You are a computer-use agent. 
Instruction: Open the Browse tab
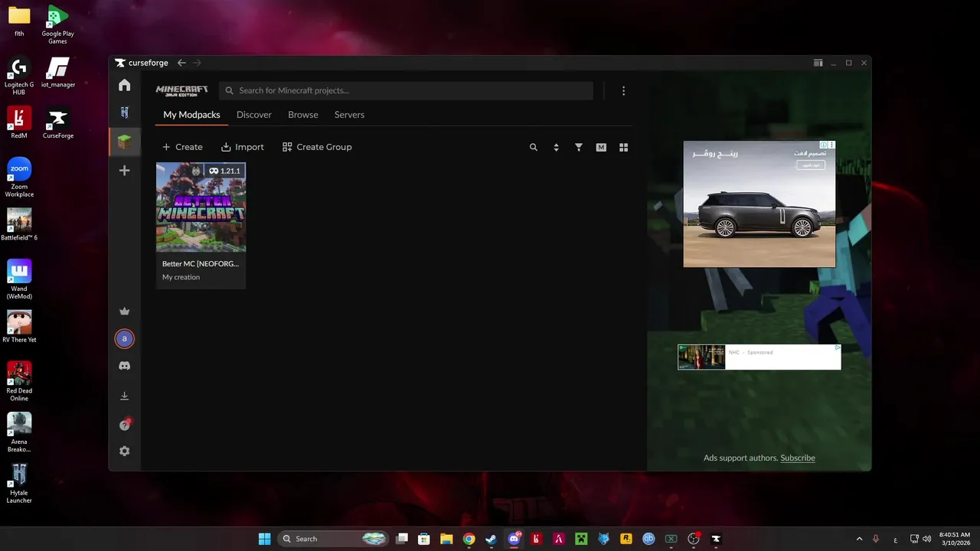coord(303,115)
